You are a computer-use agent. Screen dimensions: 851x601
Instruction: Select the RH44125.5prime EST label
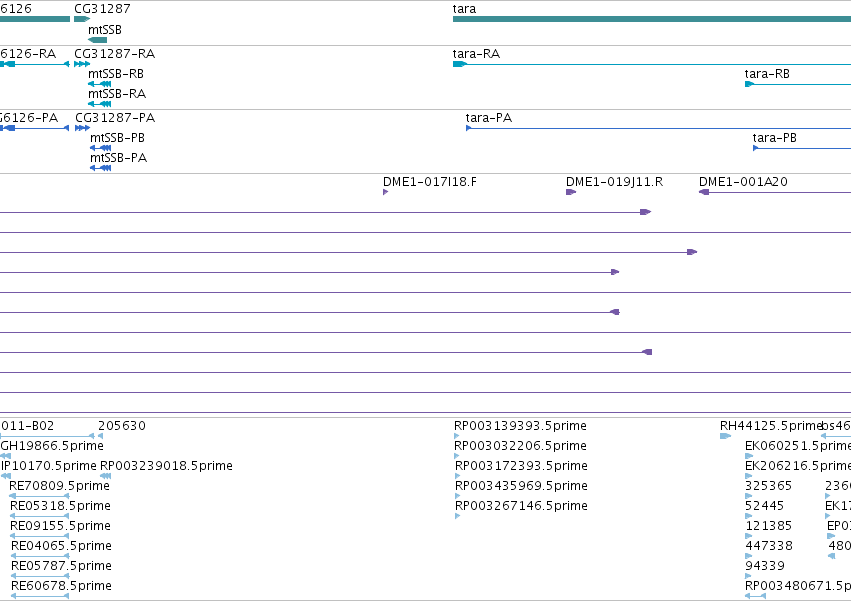[x=771, y=426]
